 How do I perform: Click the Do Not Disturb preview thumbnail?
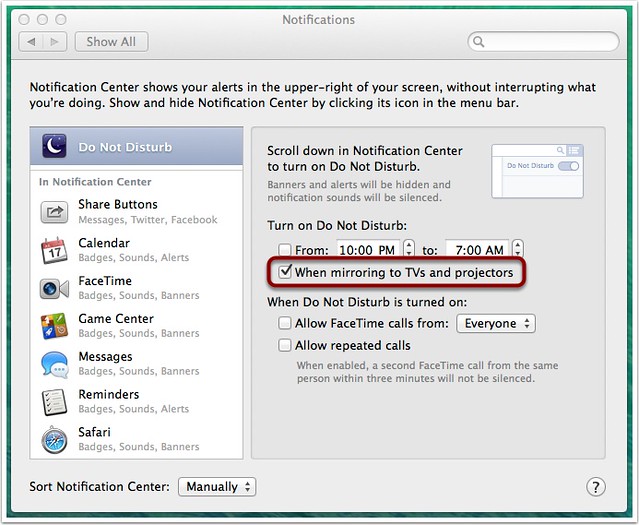point(538,171)
